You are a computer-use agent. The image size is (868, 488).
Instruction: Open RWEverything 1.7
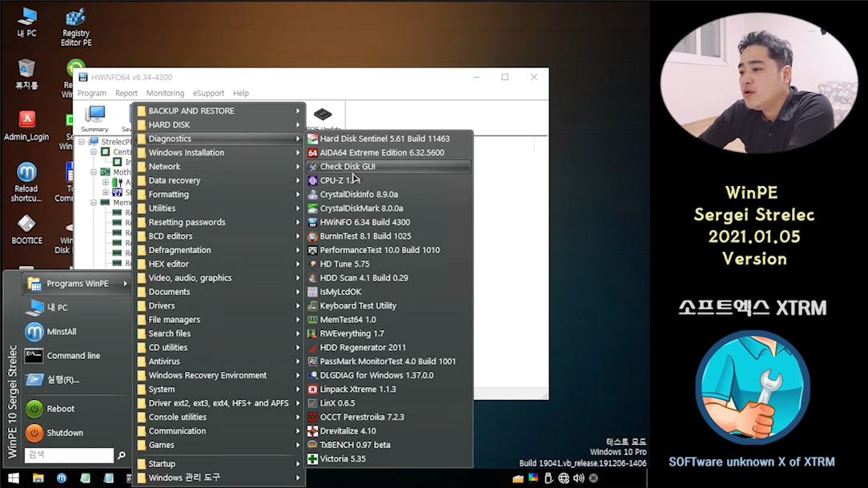(388, 333)
